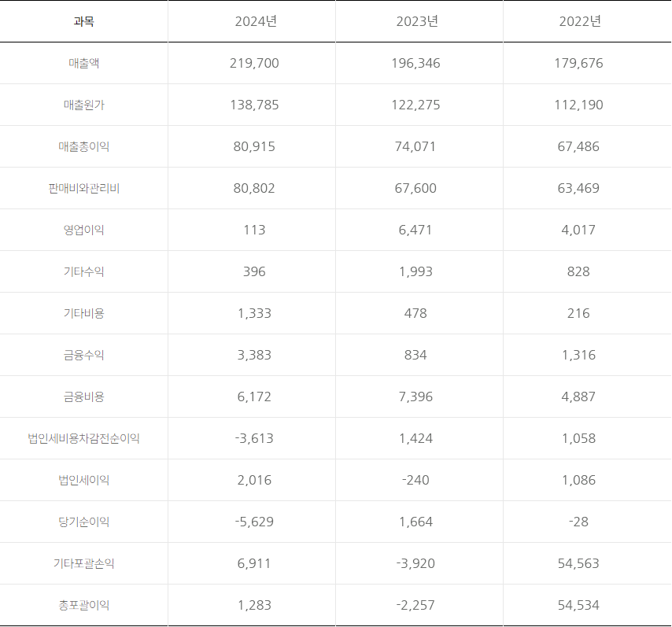Screen dimensions: 672x627
Task: Click the 영업이익 row label
Action: coord(83,230)
